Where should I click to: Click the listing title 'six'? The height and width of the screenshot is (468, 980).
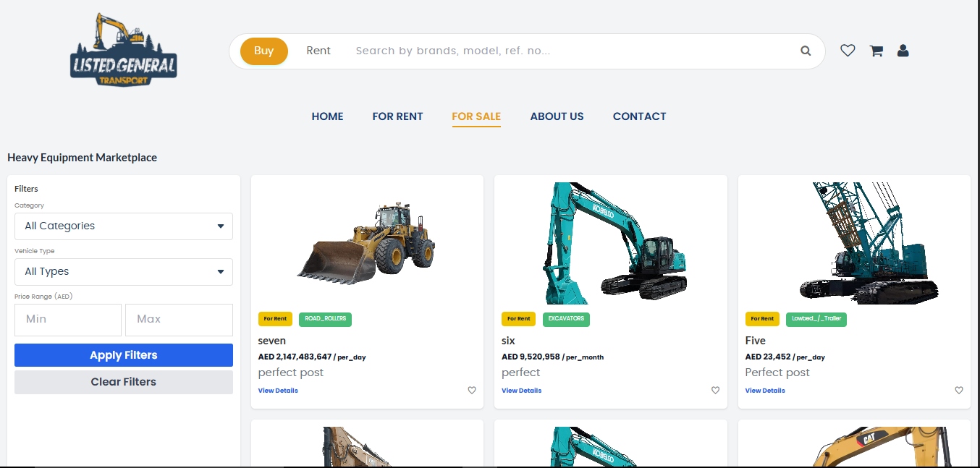click(508, 341)
